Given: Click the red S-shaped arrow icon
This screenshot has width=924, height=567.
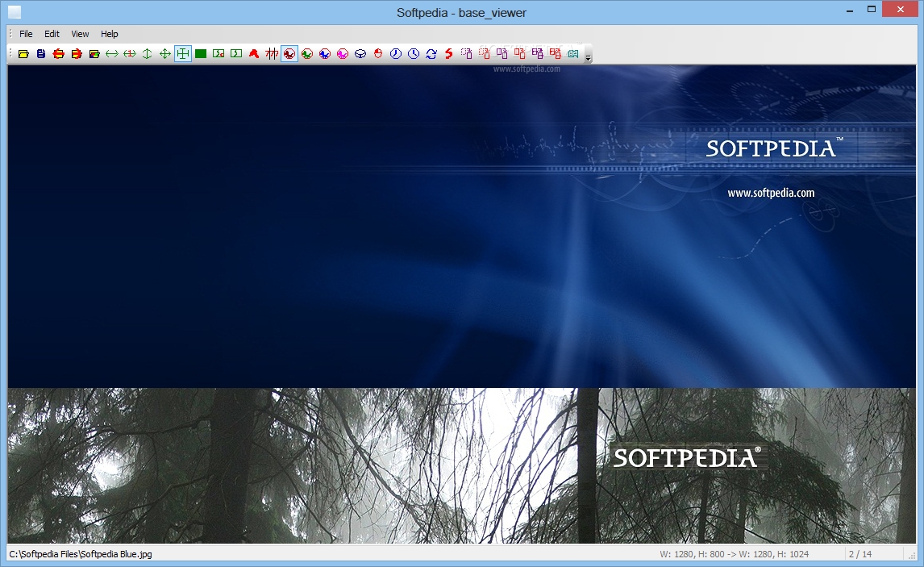Looking at the screenshot, I should click(449, 53).
